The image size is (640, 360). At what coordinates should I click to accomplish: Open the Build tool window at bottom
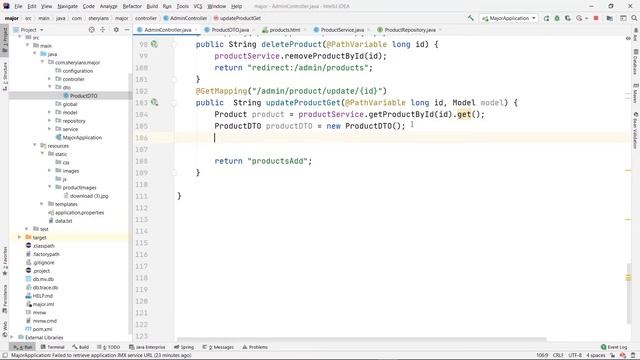pos(80,347)
